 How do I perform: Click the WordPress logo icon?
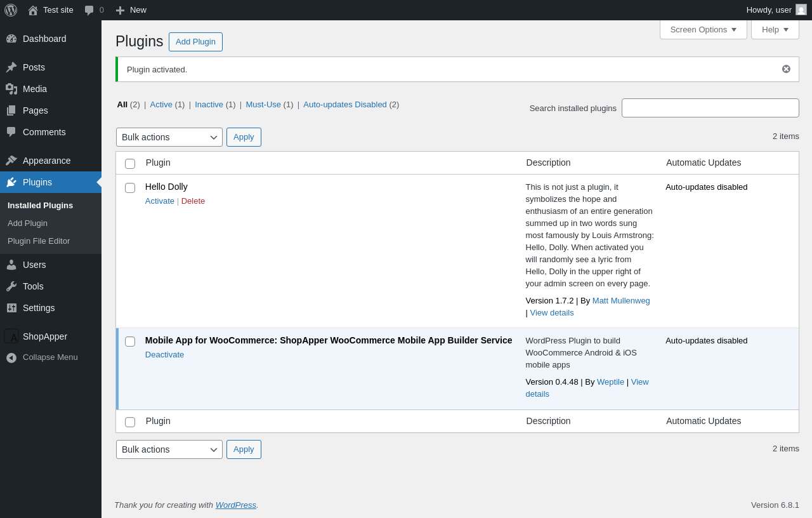coord(11,10)
